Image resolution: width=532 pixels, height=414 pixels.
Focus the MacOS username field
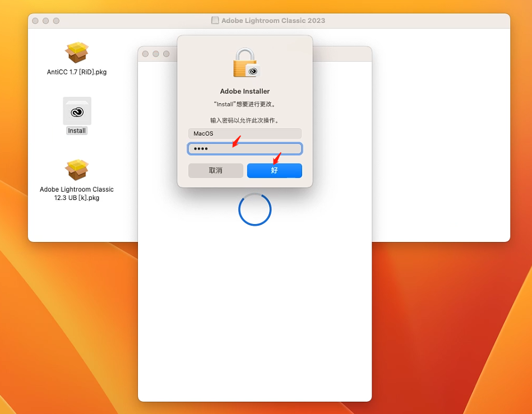244,133
